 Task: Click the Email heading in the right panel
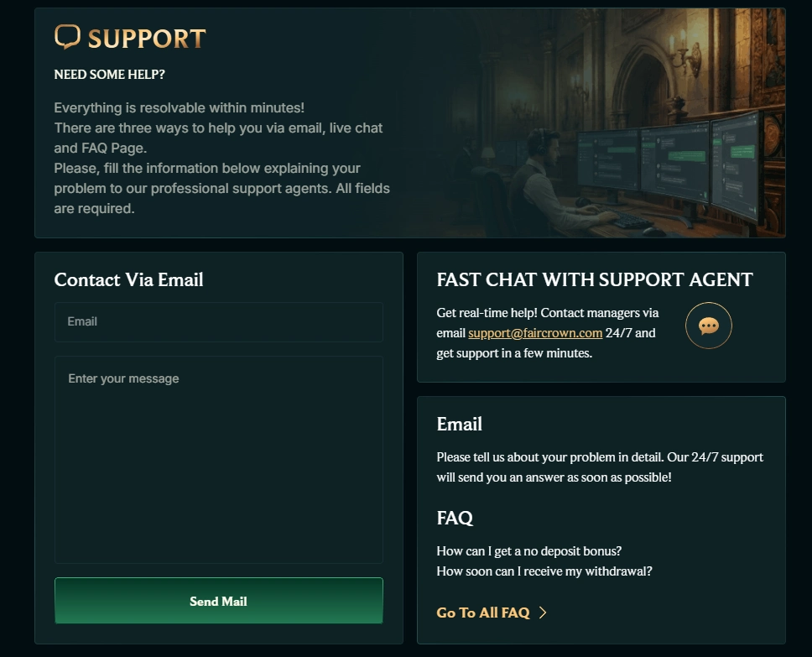point(459,425)
